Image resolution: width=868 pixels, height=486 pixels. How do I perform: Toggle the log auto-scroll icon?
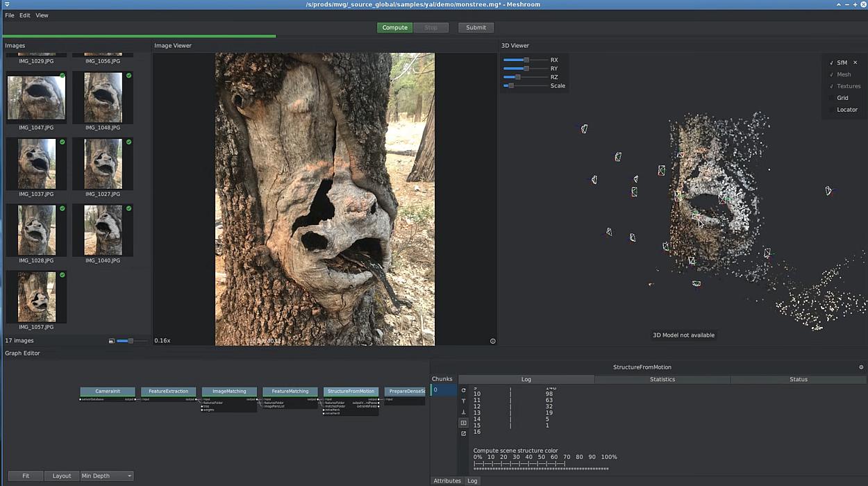click(464, 423)
